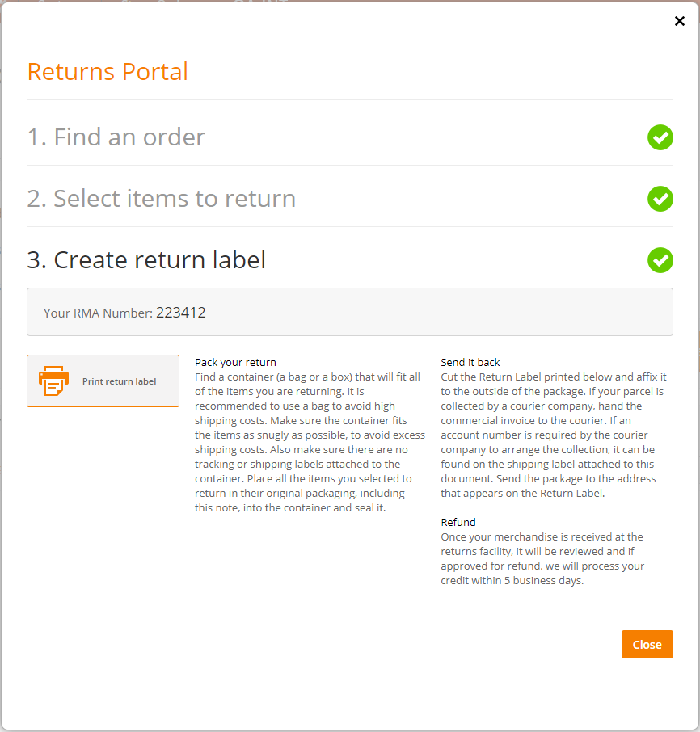Click the orange Close button
The width and height of the screenshot is (700, 732).
click(x=647, y=644)
